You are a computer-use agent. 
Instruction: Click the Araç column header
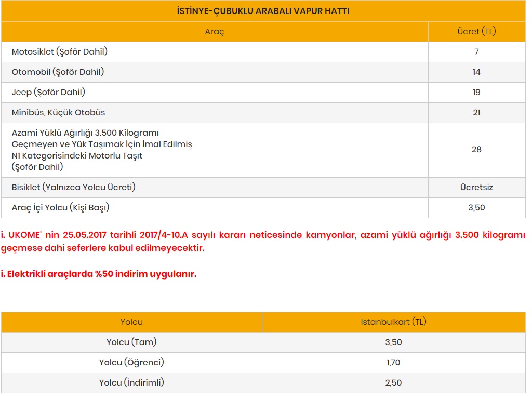215,32
